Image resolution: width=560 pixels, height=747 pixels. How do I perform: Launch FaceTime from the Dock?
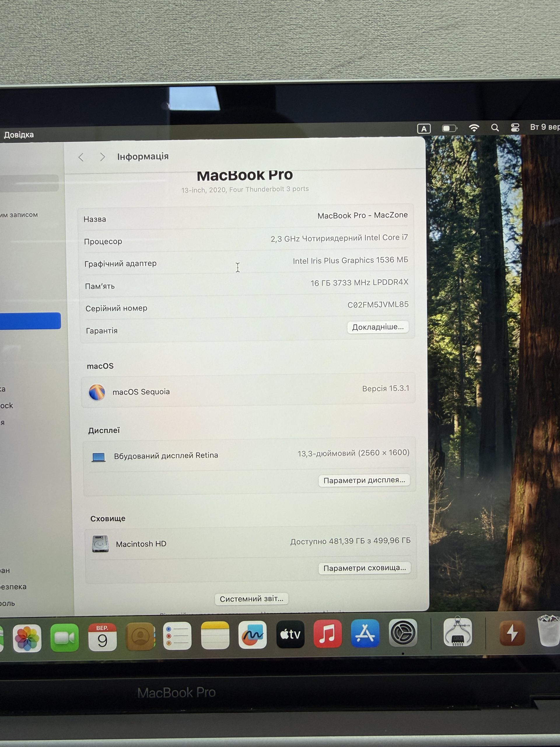coord(64,637)
